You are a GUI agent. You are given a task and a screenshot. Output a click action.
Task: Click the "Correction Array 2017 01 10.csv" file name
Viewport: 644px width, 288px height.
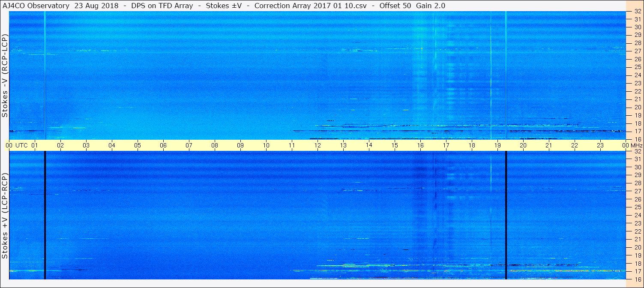[x=311, y=6]
